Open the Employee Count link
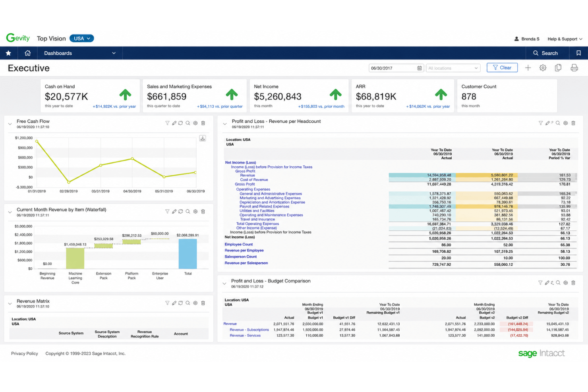This screenshot has width=588, height=392. coord(239,244)
